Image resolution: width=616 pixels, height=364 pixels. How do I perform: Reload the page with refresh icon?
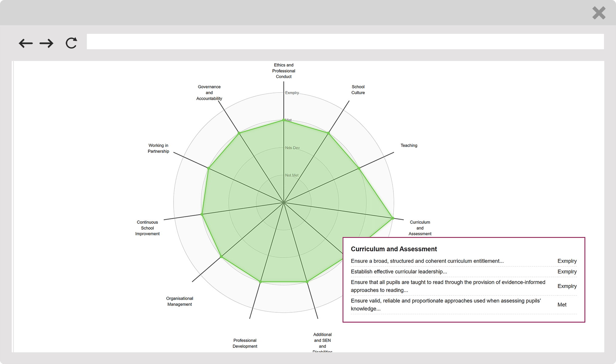point(71,43)
